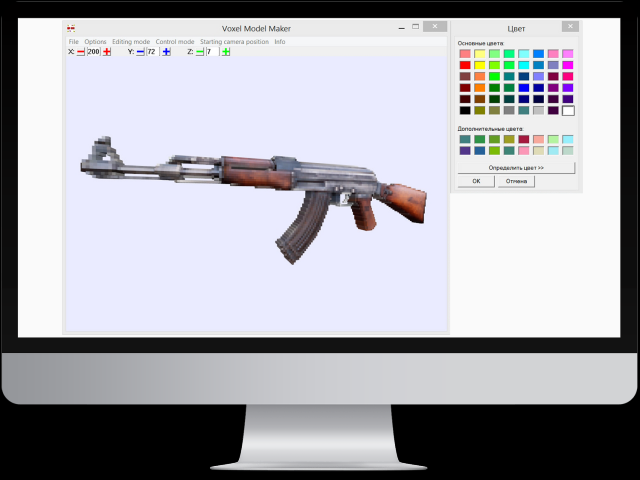The image size is (640, 480).
Task: Open the Info menu
Action: [280, 42]
